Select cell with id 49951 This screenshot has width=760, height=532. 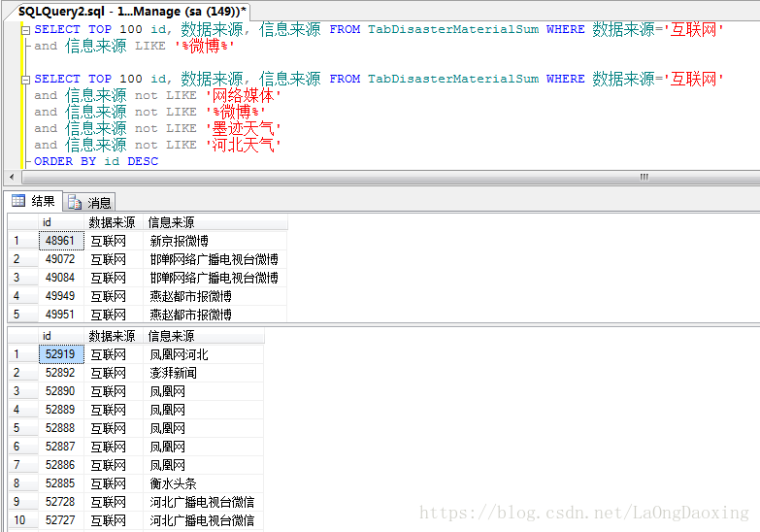(x=61, y=315)
